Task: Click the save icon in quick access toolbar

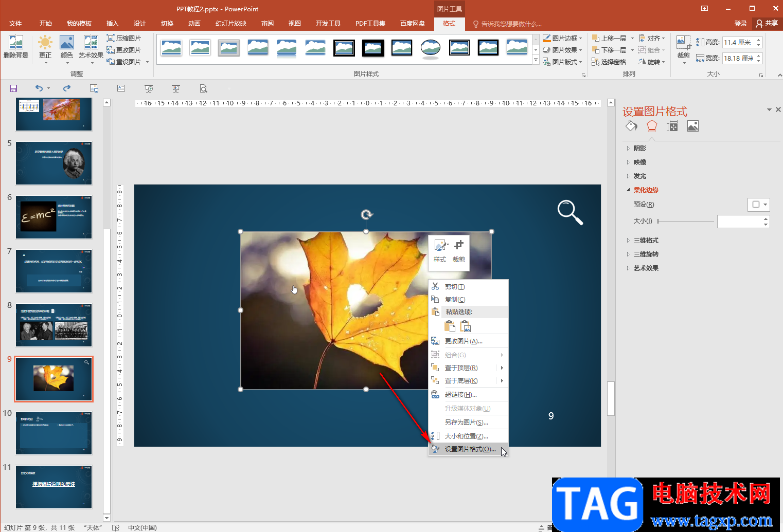Action: (x=13, y=88)
